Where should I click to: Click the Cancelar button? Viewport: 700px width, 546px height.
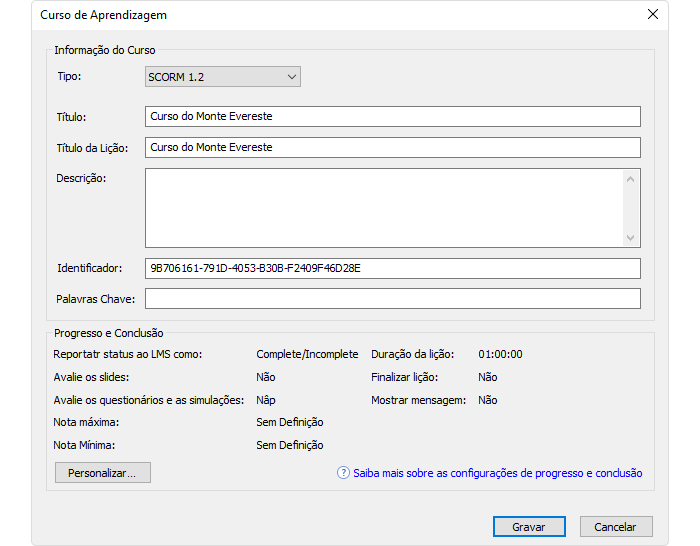click(616, 527)
